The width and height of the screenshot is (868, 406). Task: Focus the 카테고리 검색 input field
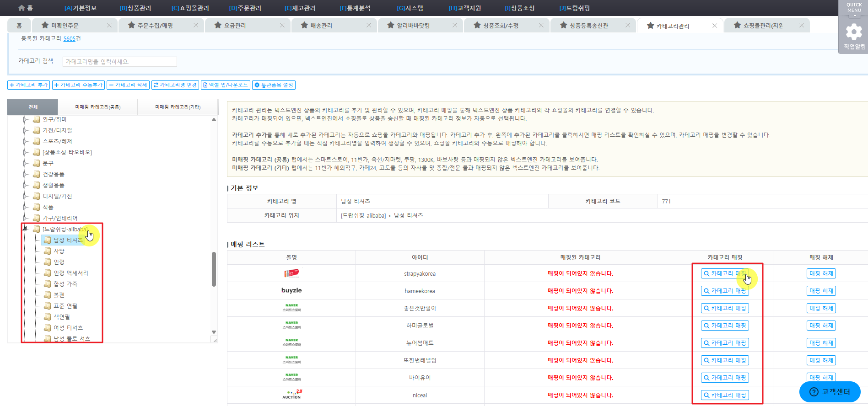tap(119, 62)
